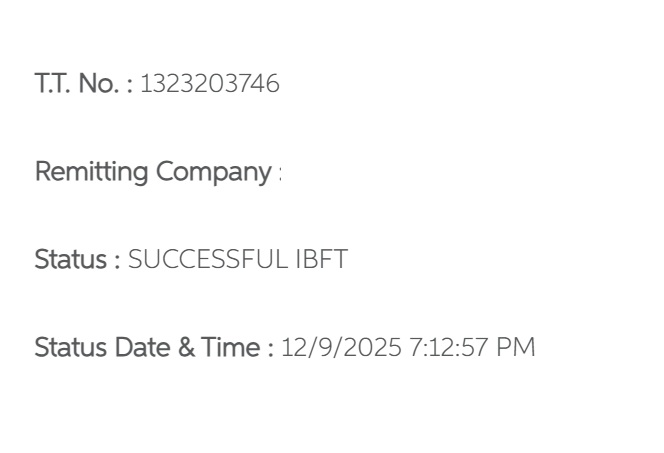Click the word Remitting
Image resolution: width=664 pixels, height=453 pixels.
click(x=90, y=173)
